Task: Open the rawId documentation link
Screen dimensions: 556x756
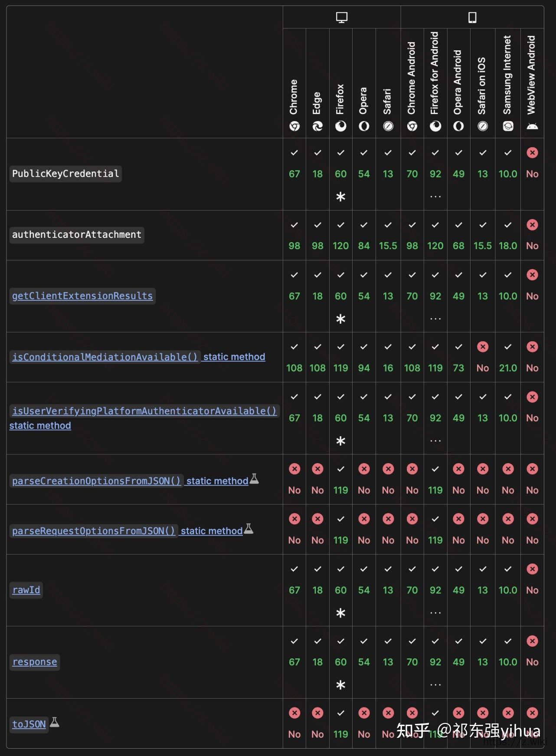Action: tap(26, 590)
